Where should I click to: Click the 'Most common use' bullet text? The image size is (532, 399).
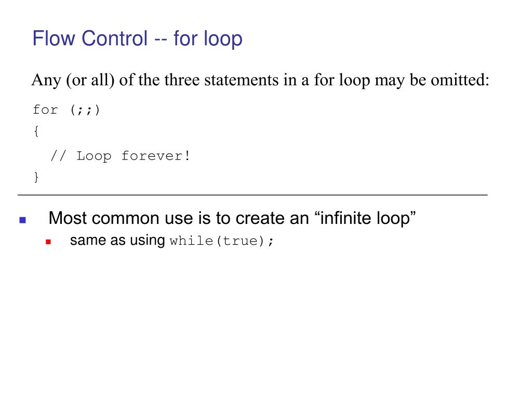pos(232,218)
